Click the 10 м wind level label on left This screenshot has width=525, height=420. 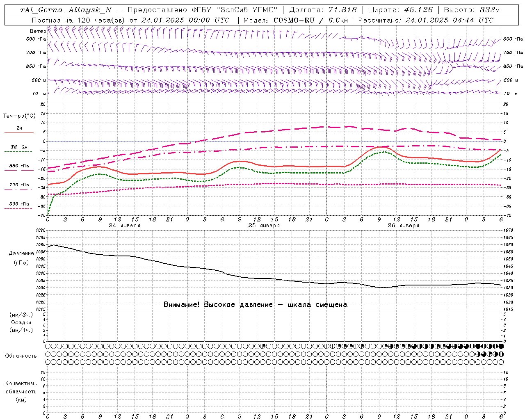click(x=40, y=94)
